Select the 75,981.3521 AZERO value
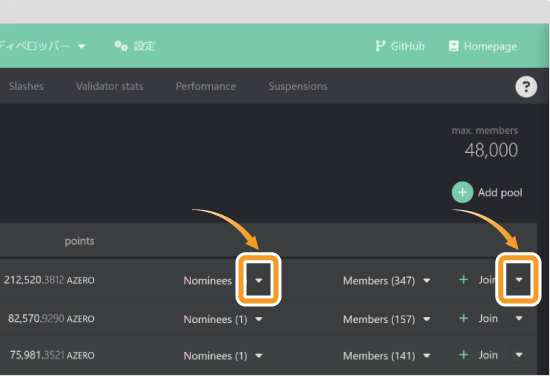The width and height of the screenshot is (550, 376). point(52,355)
